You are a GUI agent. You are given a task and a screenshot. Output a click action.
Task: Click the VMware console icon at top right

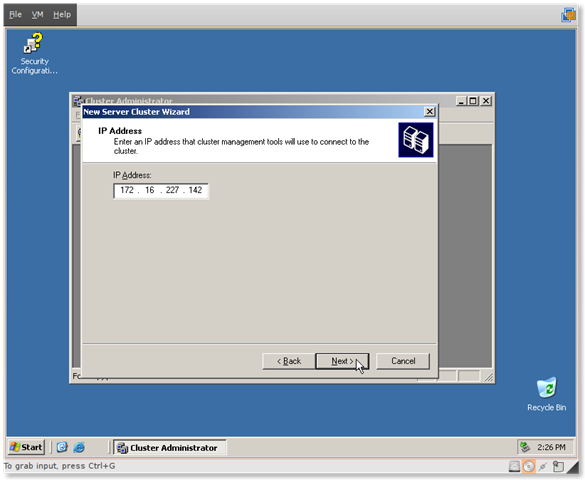pos(568,15)
